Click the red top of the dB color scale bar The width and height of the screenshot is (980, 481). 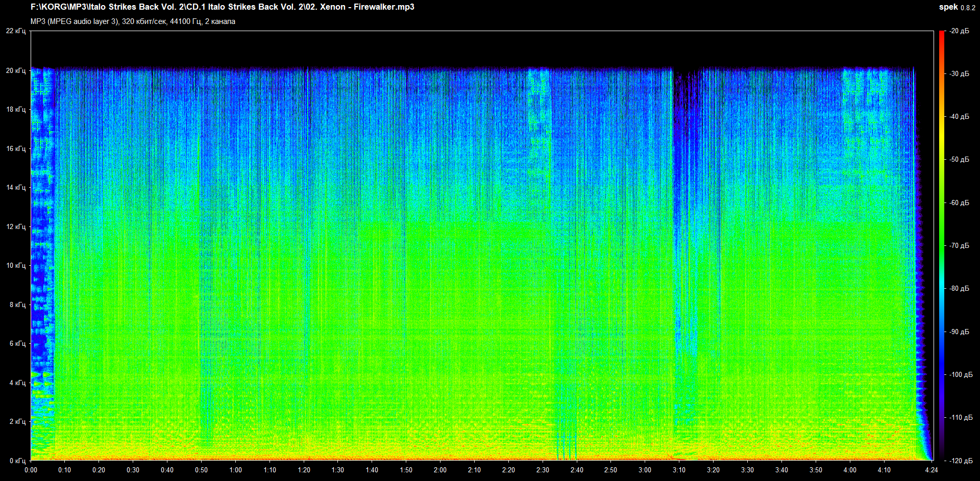pyautogui.click(x=942, y=34)
